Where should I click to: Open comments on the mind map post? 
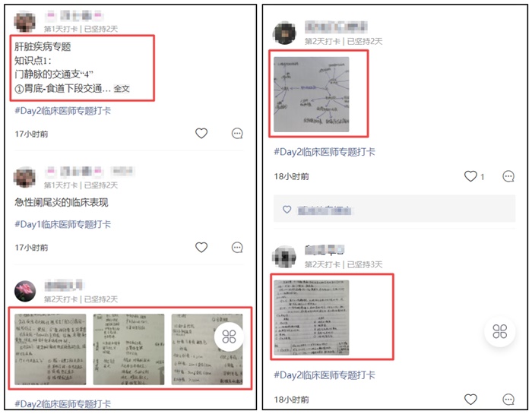508,176
